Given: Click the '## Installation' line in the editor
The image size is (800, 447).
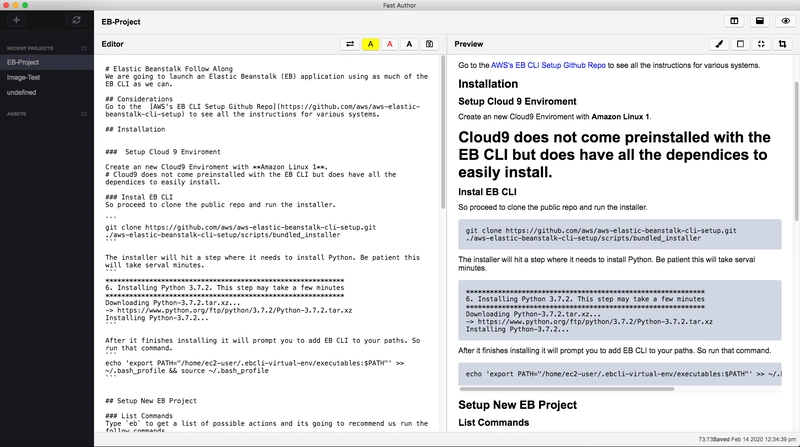Looking at the screenshot, I should tap(135, 130).
